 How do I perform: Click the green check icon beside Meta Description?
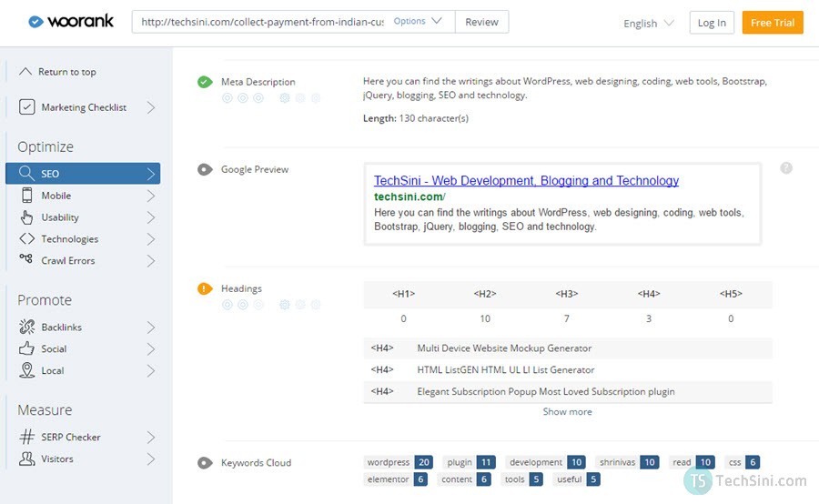tap(205, 82)
